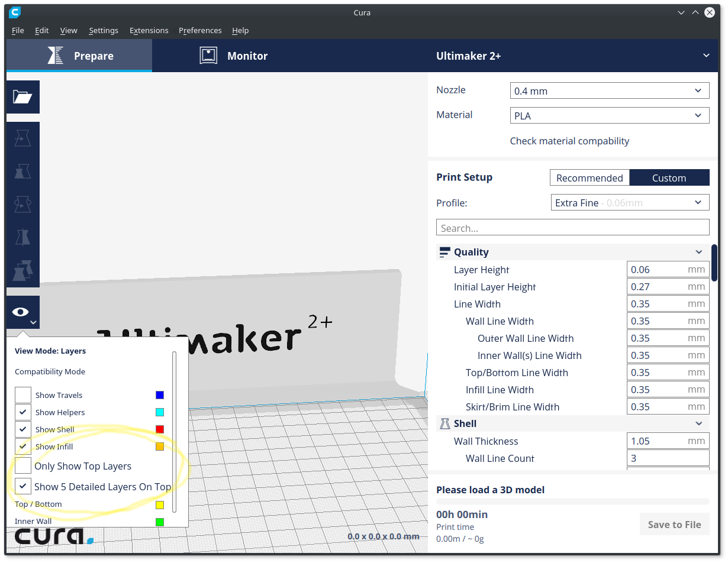Open the Extensions menu
The height and width of the screenshot is (563, 728).
click(x=149, y=30)
